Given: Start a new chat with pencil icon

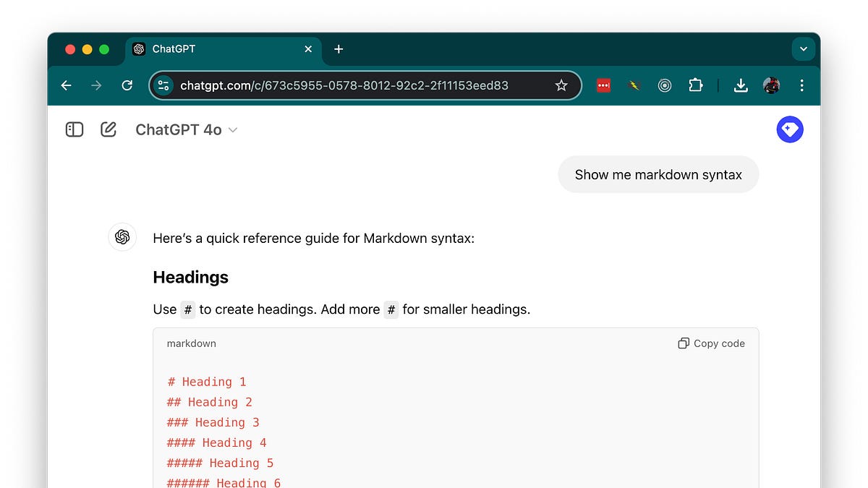Looking at the screenshot, I should click(109, 129).
